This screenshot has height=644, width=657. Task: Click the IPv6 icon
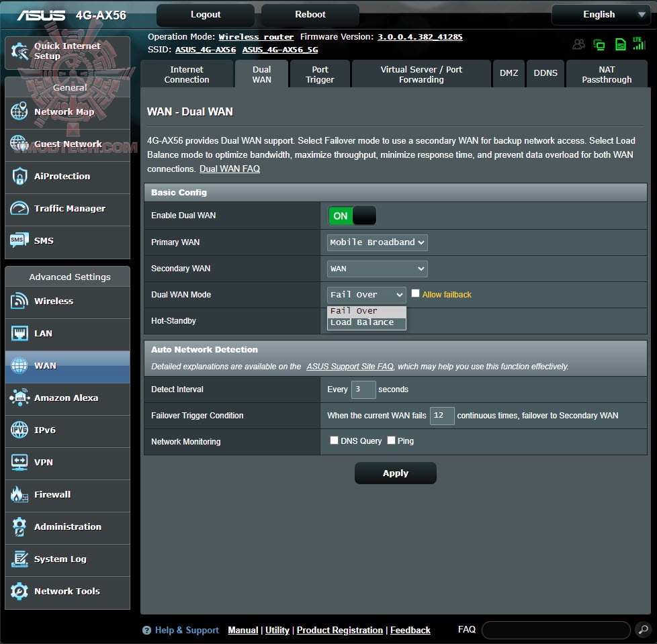point(19,430)
